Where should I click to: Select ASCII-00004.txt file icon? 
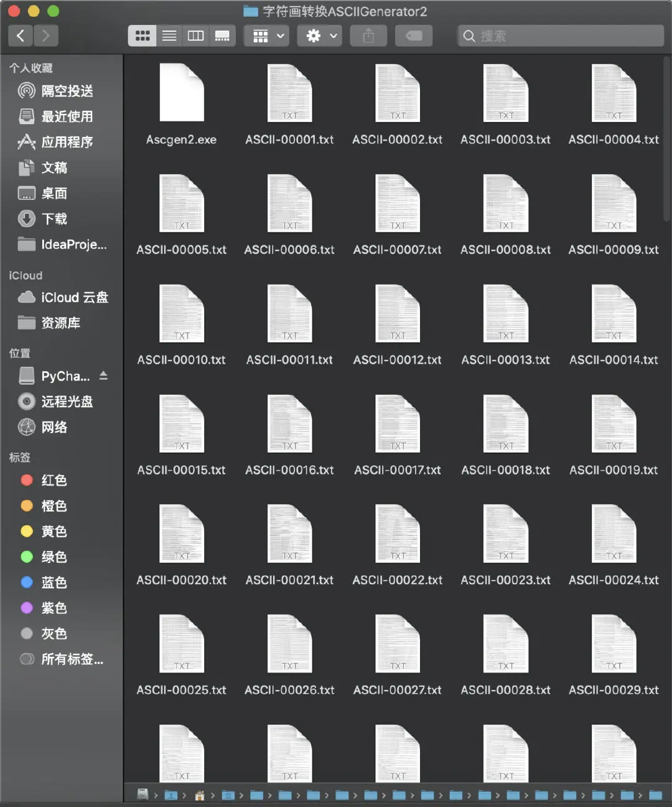(x=614, y=92)
